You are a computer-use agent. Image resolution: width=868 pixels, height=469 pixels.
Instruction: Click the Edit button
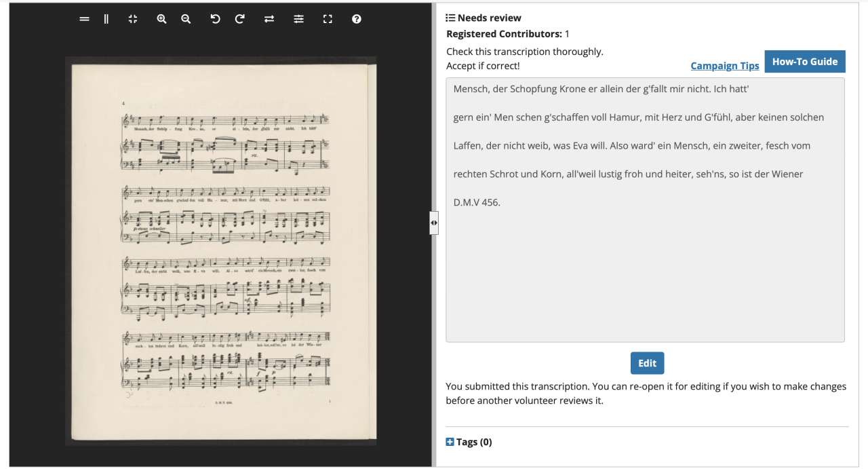click(647, 363)
